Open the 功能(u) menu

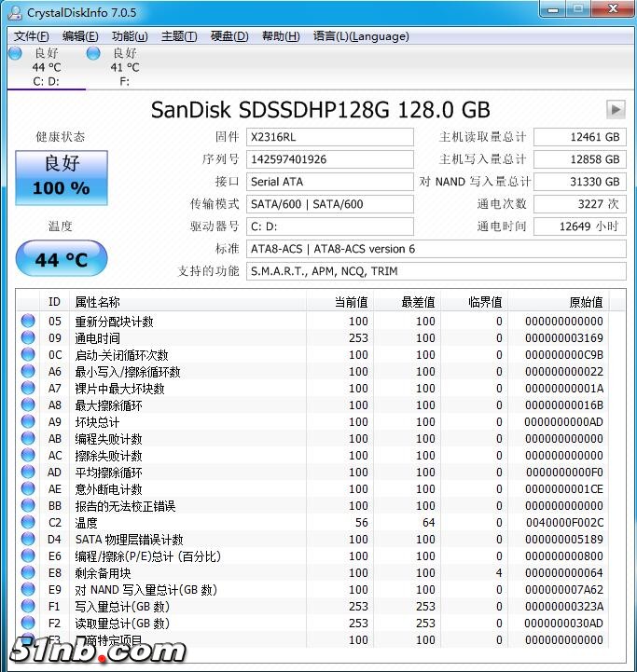point(130,36)
